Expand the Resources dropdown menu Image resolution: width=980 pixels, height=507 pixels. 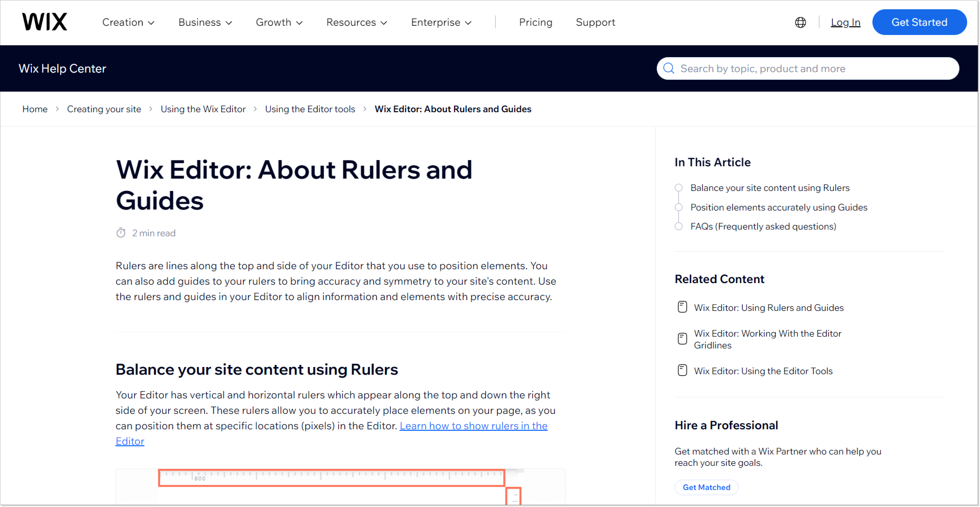pyautogui.click(x=357, y=22)
